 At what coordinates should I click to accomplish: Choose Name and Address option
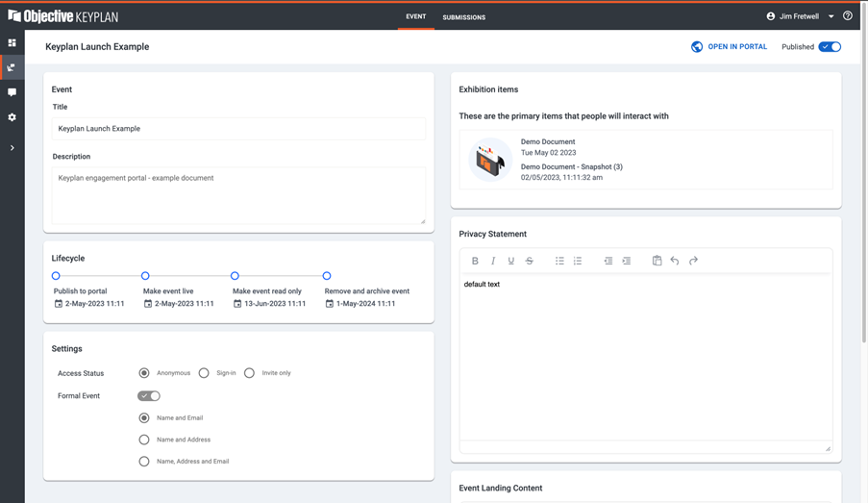[144, 440]
